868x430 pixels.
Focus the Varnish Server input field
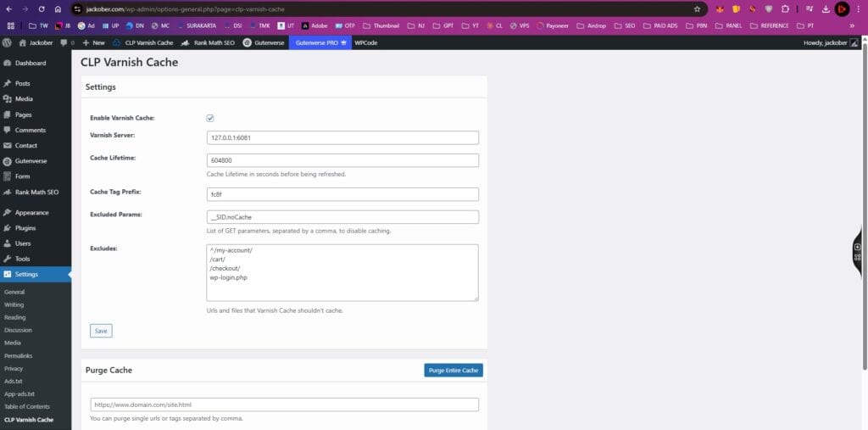[x=342, y=137]
